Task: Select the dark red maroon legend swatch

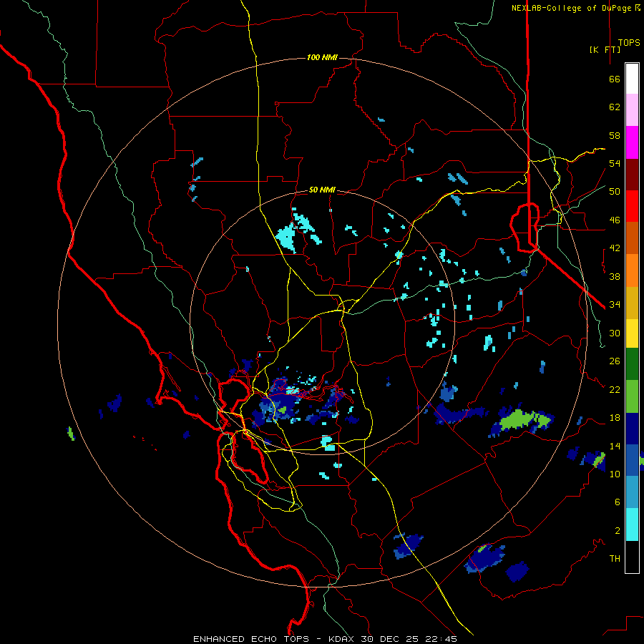Action: click(632, 174)
